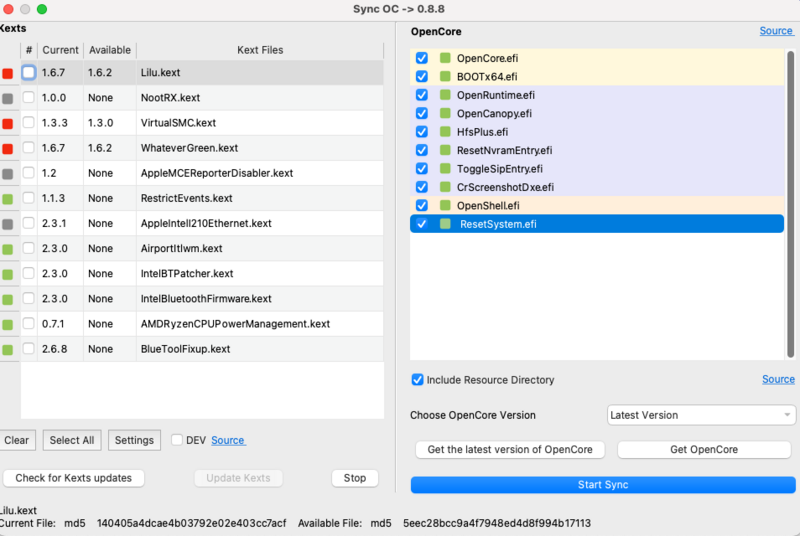Click the gray status icon for NootRX.kext

[8, 98]
